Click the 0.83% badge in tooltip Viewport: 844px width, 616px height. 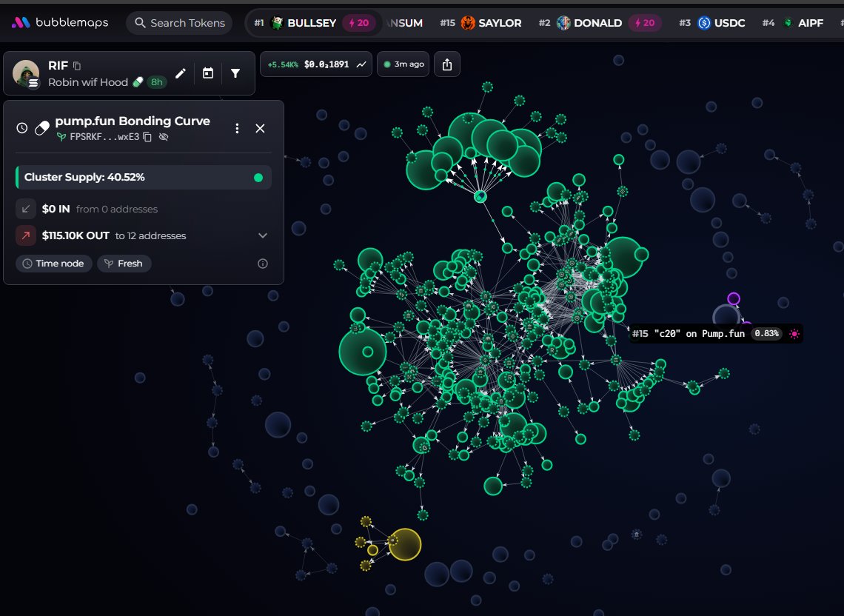click(x=766, y=334)
